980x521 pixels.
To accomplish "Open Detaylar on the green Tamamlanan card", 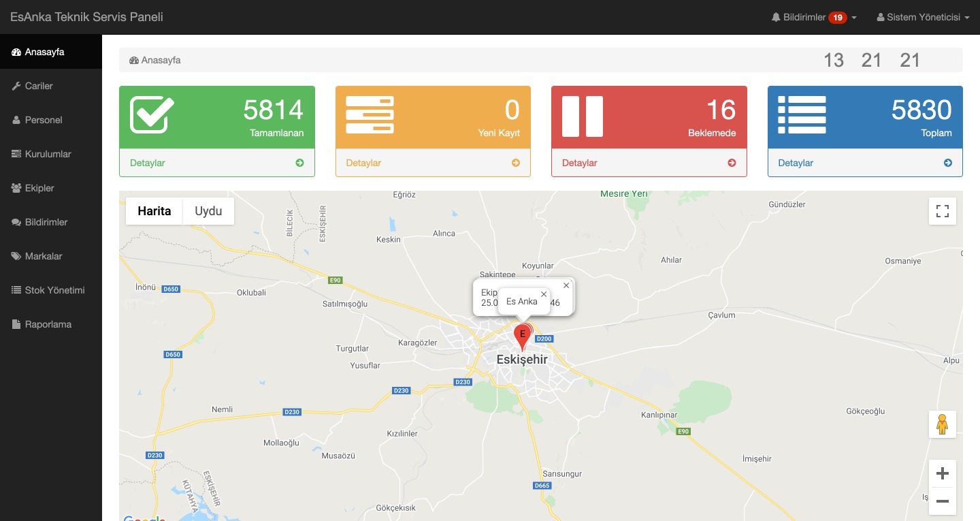I will [148, 163].
